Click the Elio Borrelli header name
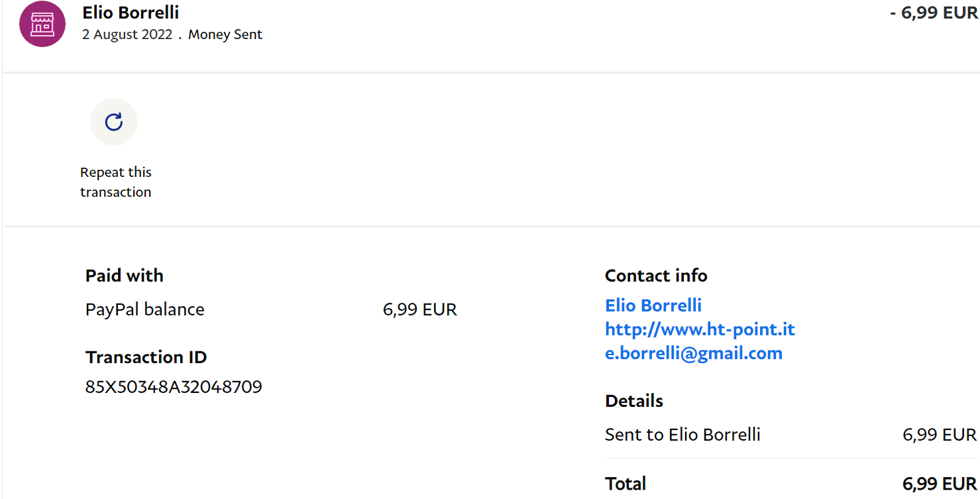Screen dimensions: 980x499 pyautogui.click(x=131, y=13)
